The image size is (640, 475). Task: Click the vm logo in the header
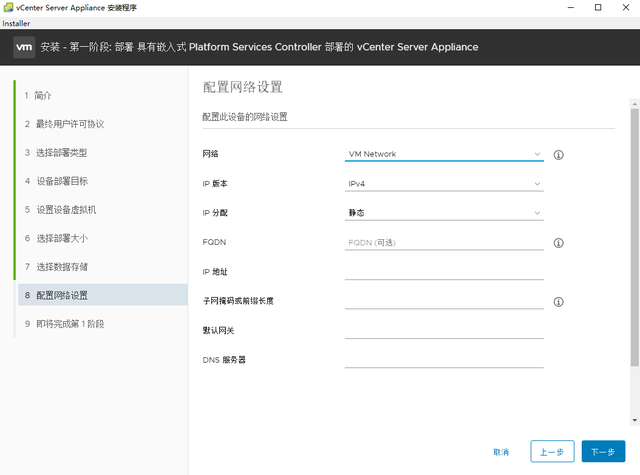click(x=24, y=47)
